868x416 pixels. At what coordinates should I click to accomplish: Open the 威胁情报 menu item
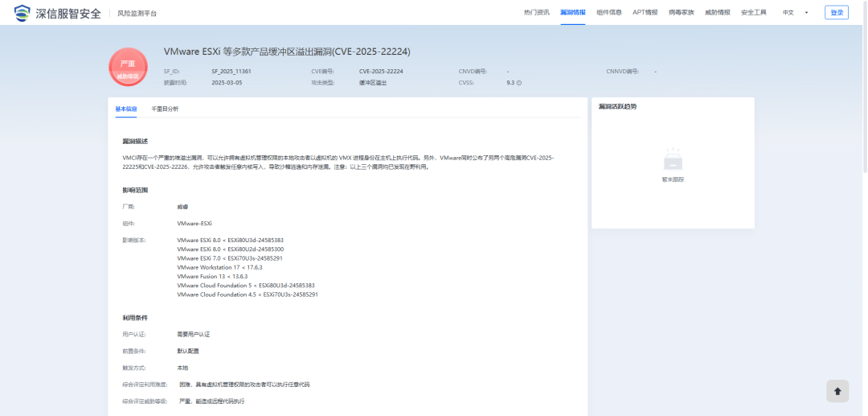[718, 12]
